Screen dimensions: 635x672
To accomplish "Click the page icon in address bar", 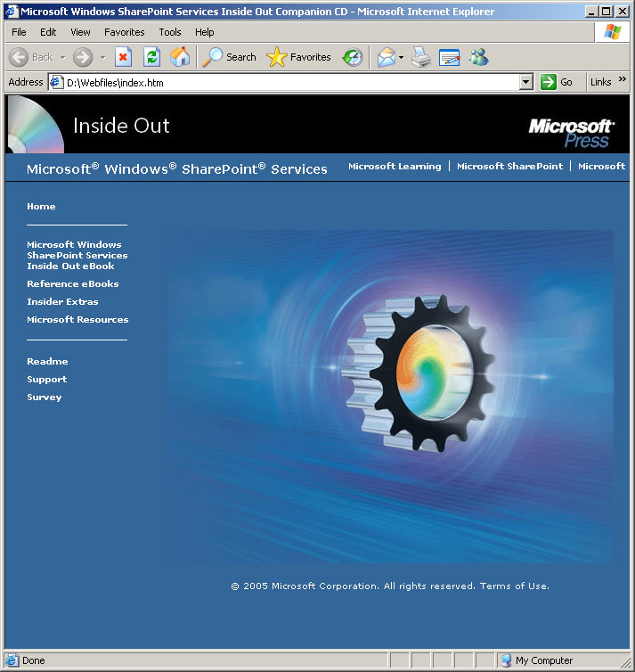I will pos(56,82).
